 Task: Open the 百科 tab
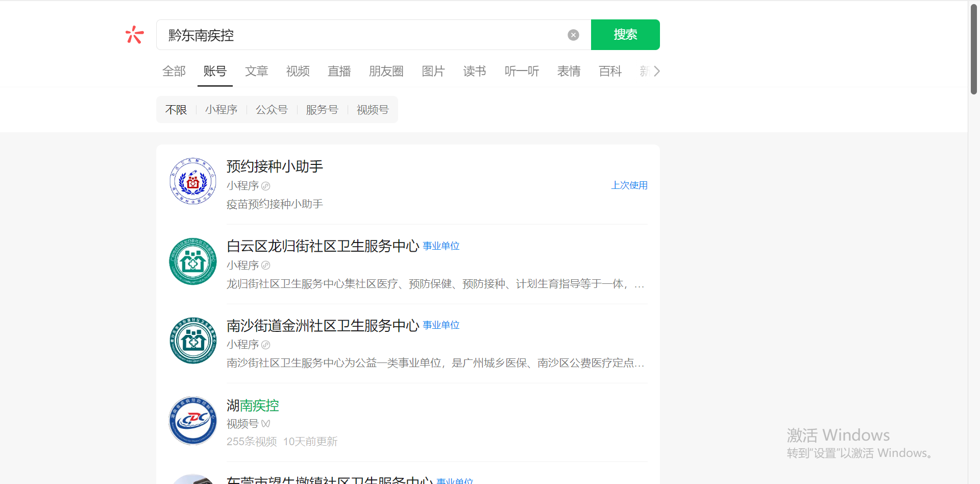coord(610,71)
